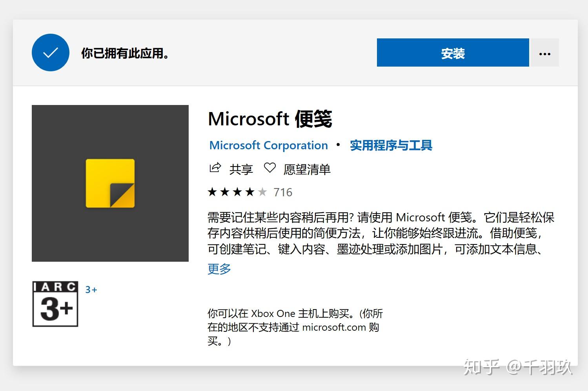Image resolution: width=588 pixels, height=391 pixels.
Task: Click the 安装 install button
Action: pyautogui.click(x=453, y=52)
